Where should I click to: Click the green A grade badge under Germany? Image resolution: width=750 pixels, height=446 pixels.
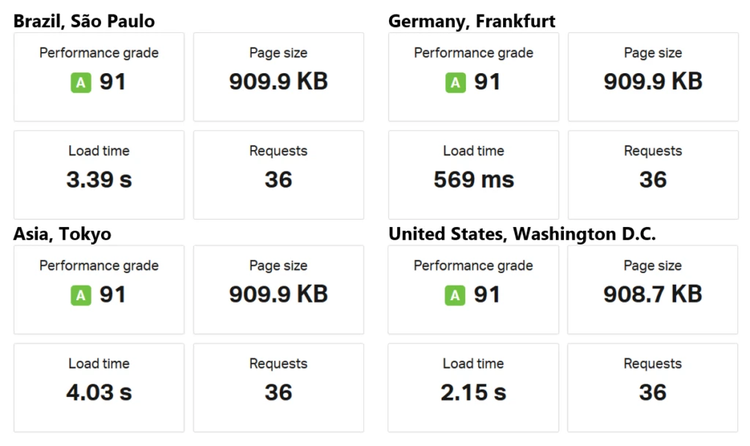coord(455,82)
